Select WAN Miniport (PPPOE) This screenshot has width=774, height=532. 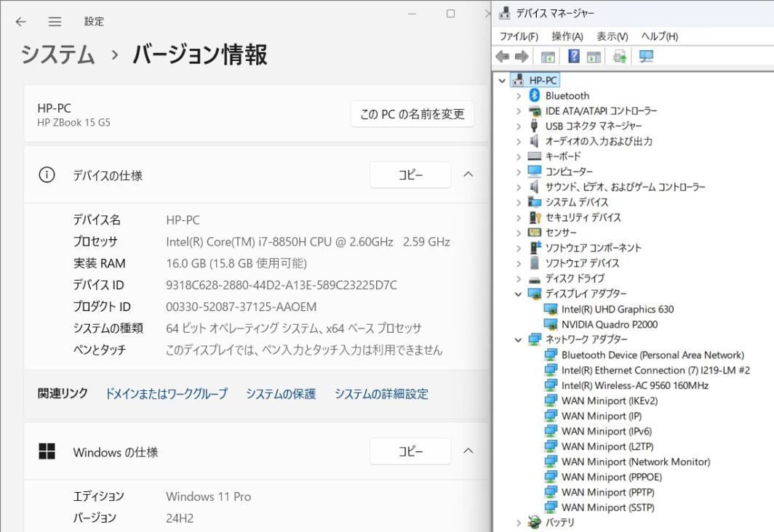(x=612, y=477)
